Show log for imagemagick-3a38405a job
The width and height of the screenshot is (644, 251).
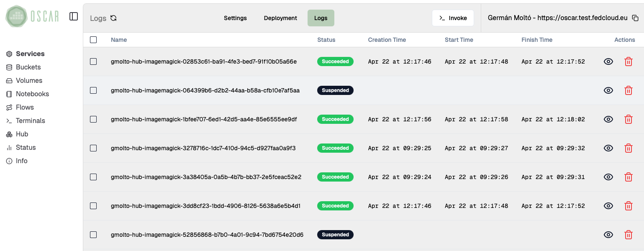tap(608, 177)
